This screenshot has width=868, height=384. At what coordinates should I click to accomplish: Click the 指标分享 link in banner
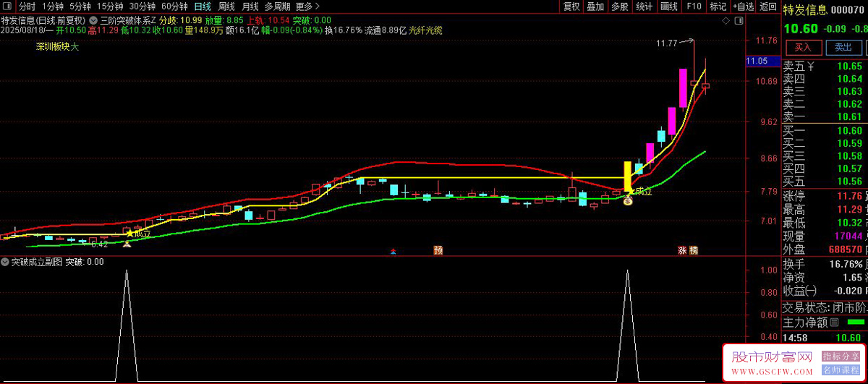tap(840, 357)
